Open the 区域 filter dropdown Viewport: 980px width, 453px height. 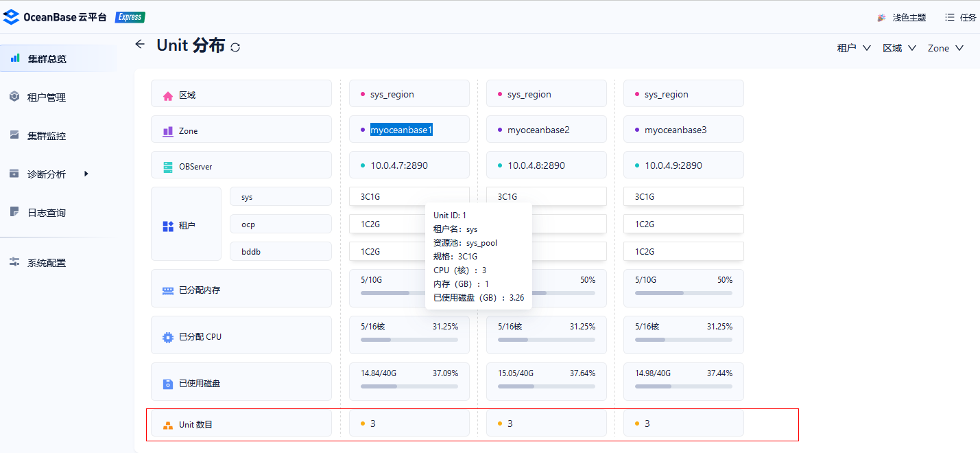pyautogui.click(x=899, y=48)
